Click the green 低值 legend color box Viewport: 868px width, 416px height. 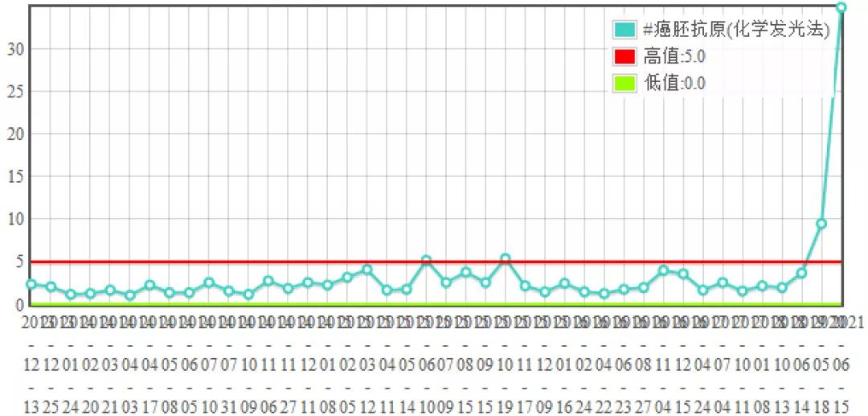(624, 82)
